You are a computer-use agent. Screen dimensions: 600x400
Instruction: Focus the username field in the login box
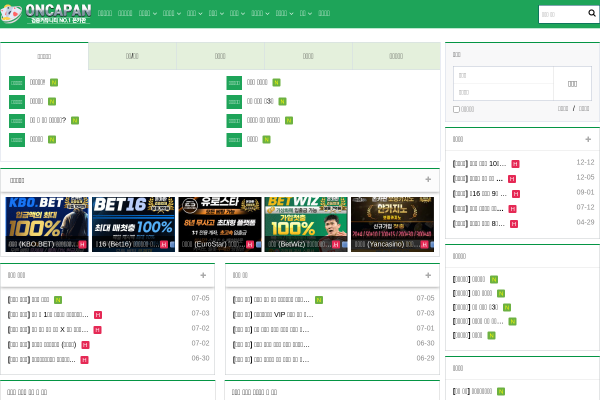click(504, 75)
